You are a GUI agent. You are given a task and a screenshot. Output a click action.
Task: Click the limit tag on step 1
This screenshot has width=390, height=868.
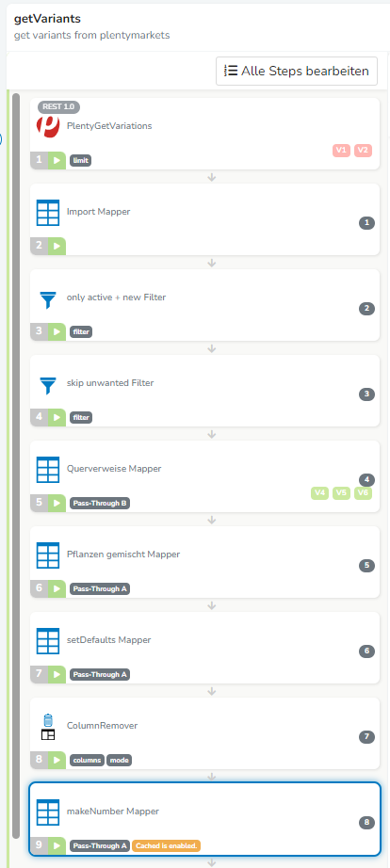point(80,161)
